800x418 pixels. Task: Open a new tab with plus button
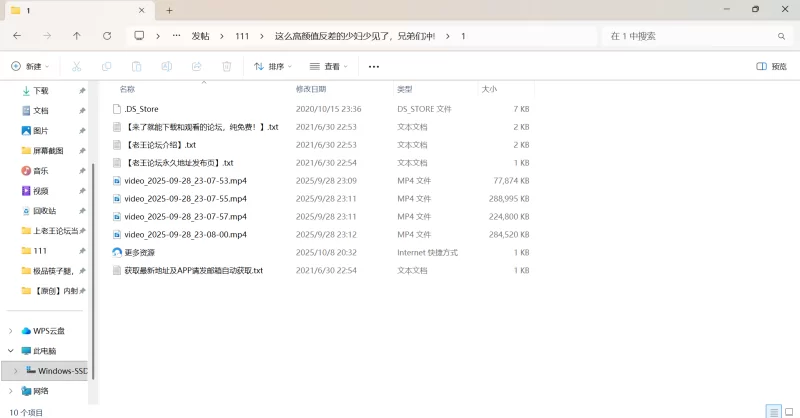170,10
